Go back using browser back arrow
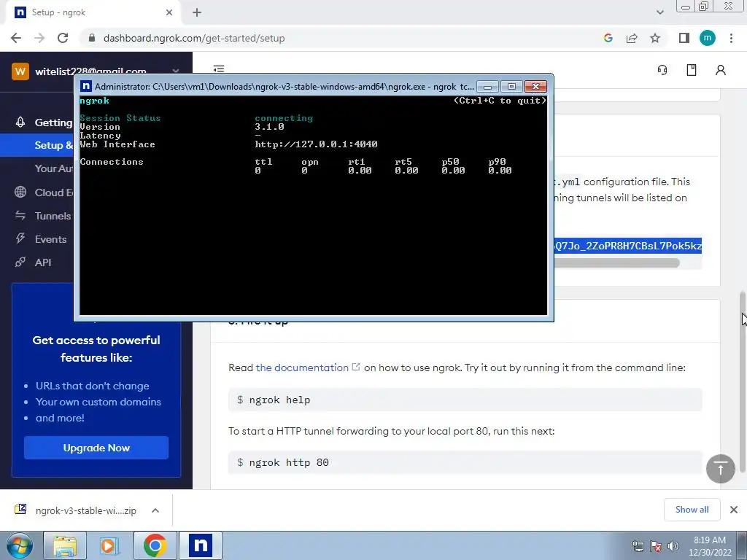 [16, 38]
